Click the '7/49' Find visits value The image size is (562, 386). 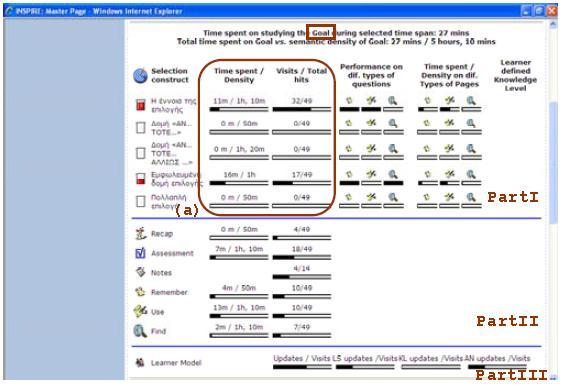click(x=302, y=327)
